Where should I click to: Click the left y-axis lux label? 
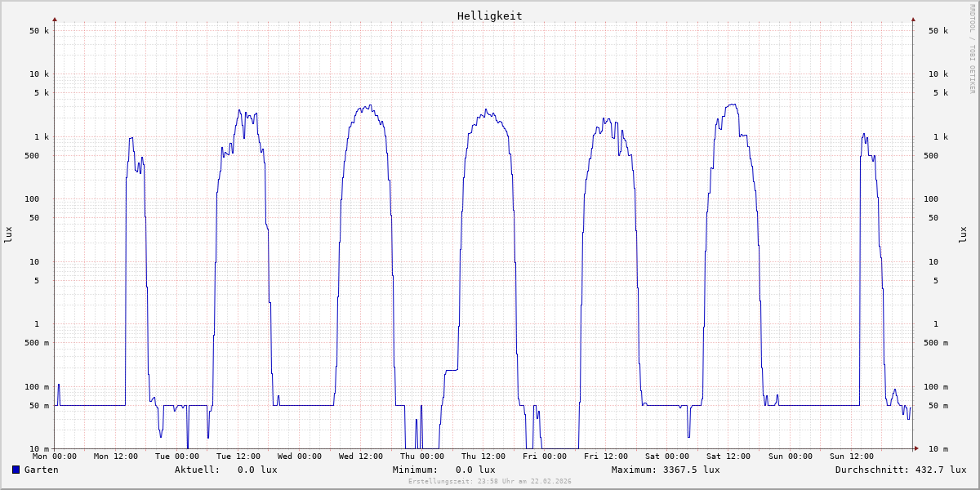[x=8, y=234]
